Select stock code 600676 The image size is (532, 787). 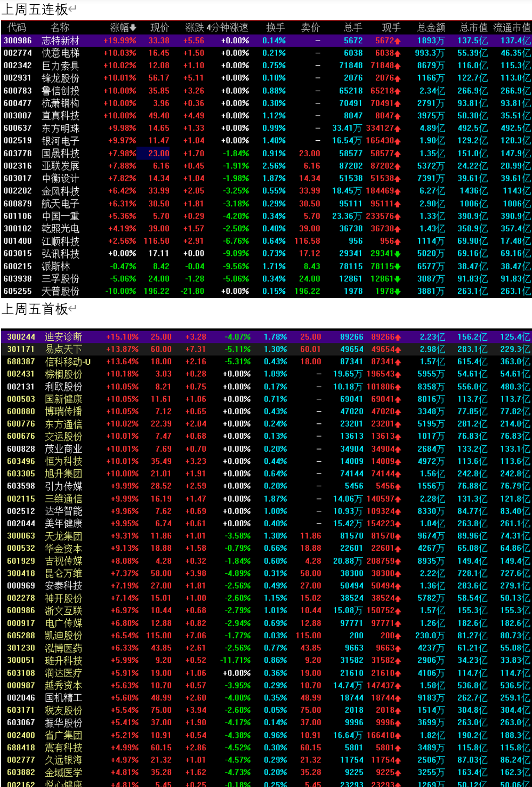tap(21, 436)
